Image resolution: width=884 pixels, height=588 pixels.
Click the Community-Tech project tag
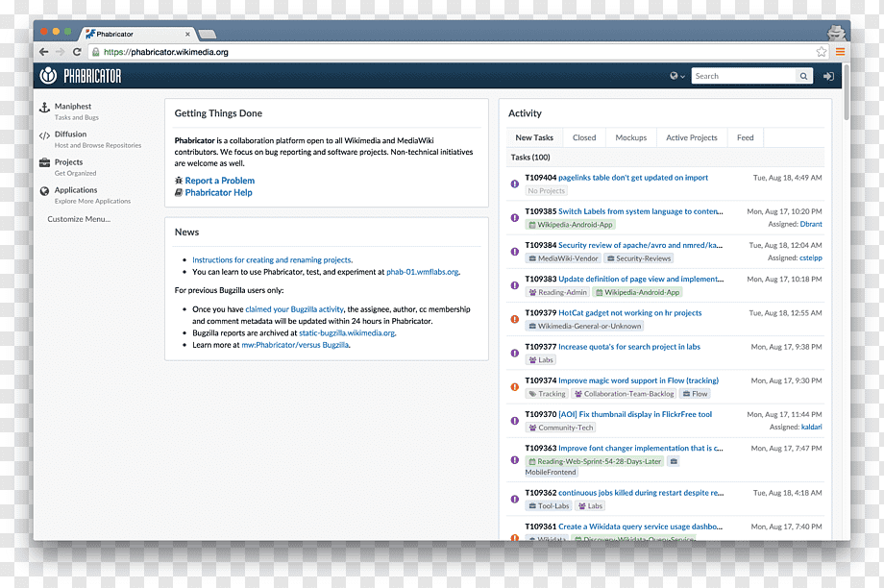point(560,428)
